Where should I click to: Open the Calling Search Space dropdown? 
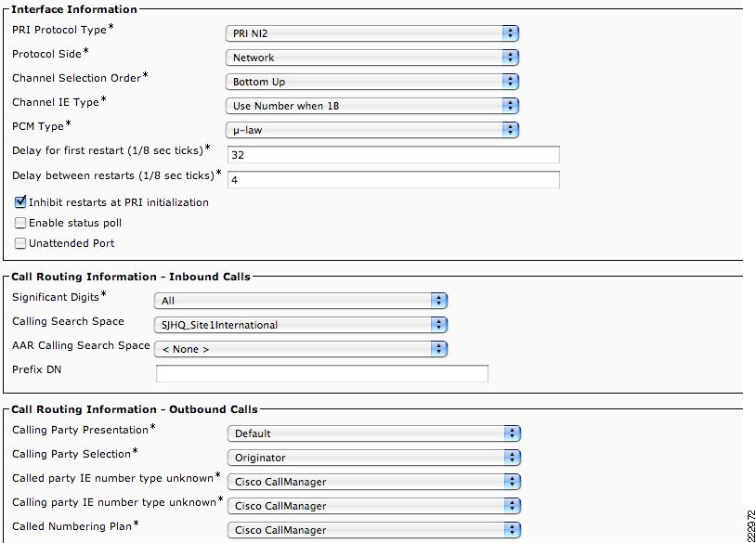(x=301, y=325)
